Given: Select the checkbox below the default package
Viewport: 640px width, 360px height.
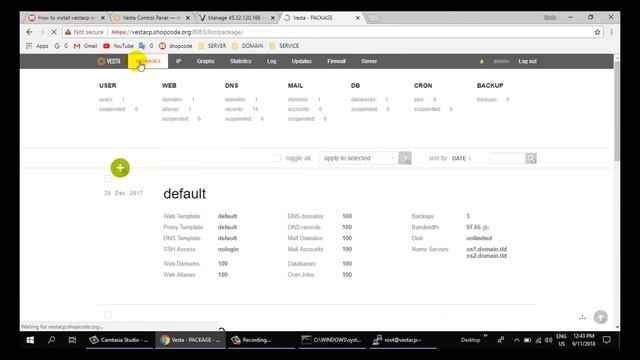Looking at the screenshot, I should [108, 315].
